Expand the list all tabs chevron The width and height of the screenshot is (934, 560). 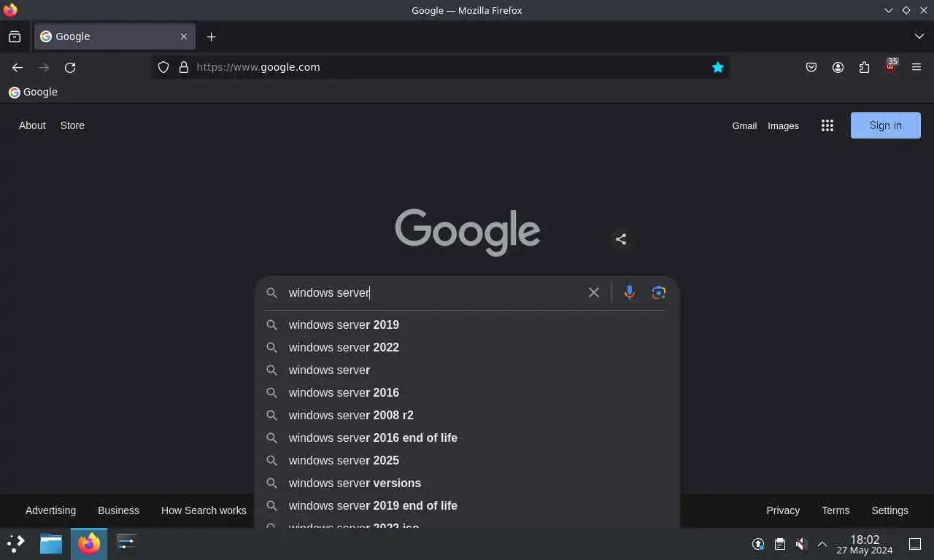click(919, 36)
